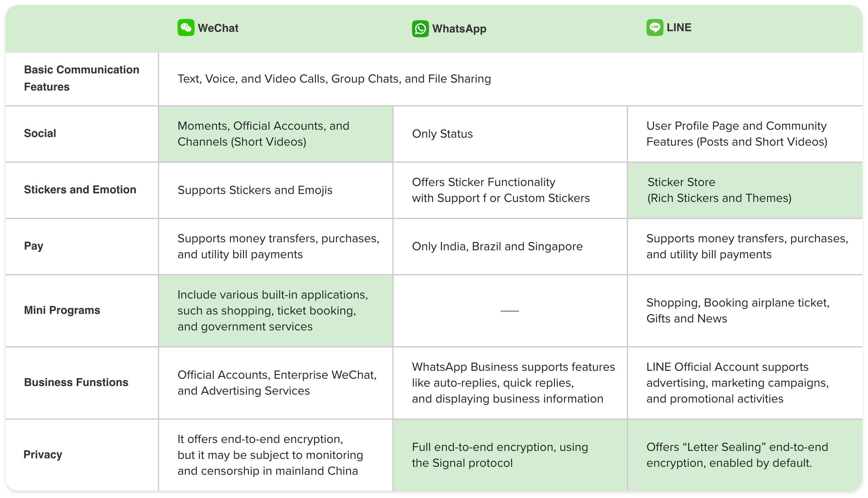Click the WhatsApp phone logo icon
The width and height of the screenshot is (868, 498).
(x=420, y=29)
